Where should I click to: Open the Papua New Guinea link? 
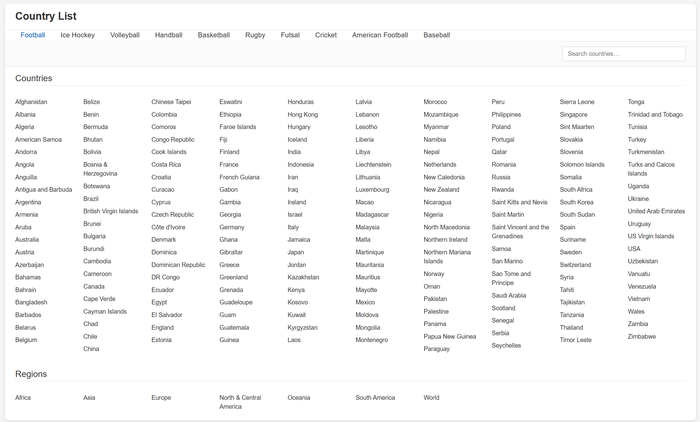click(x=450, y=336)
